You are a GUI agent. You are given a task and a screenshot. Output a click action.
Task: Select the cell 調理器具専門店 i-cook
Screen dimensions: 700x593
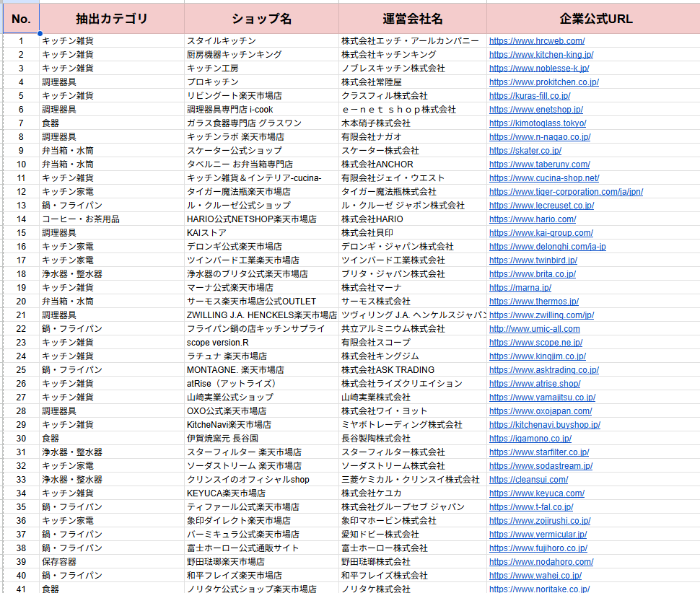coord(262,110)
